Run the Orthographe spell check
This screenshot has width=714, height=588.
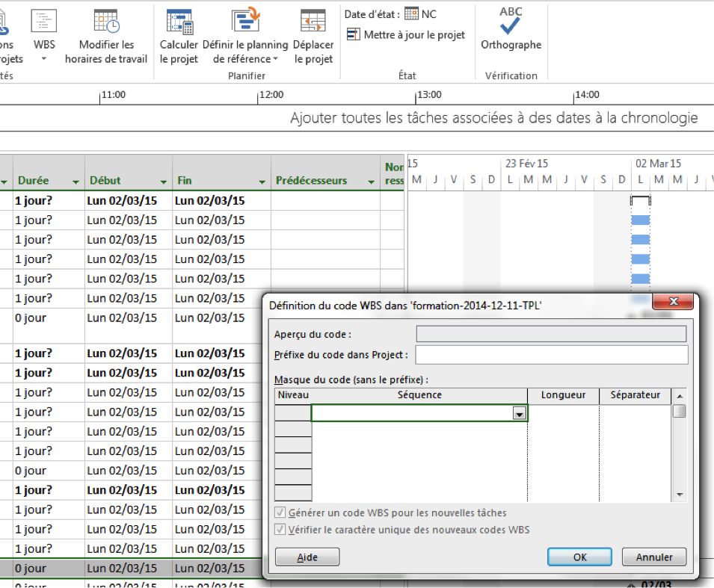tap(511, 28)
